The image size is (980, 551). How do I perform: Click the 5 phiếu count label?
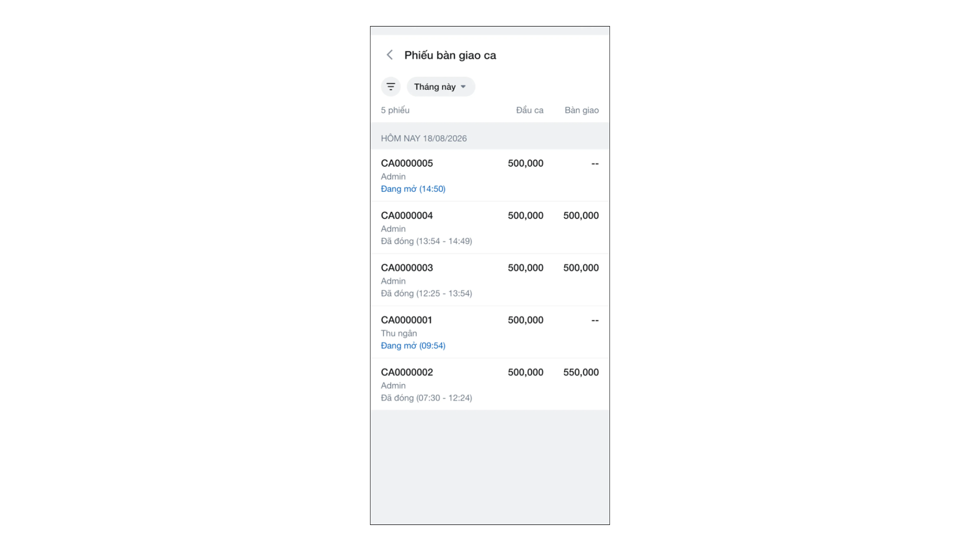click(x=395, y=110)
